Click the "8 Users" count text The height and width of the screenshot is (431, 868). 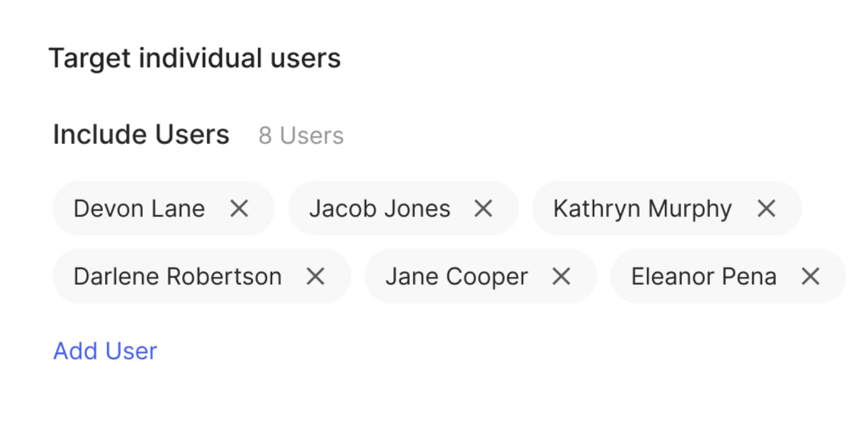[x=301, y=136]
